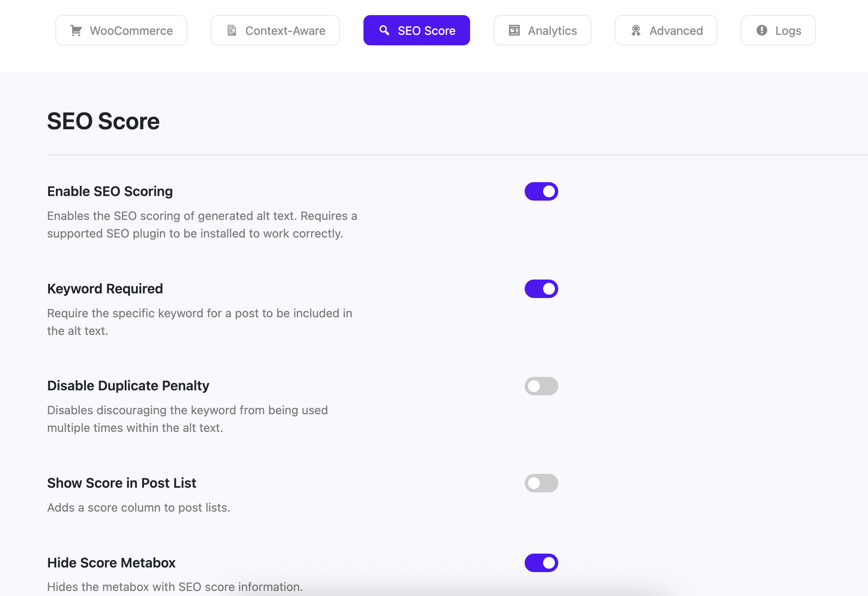Click the Logs alert icon
This screenshot has height=596, width=868.
tap(762, 30)
